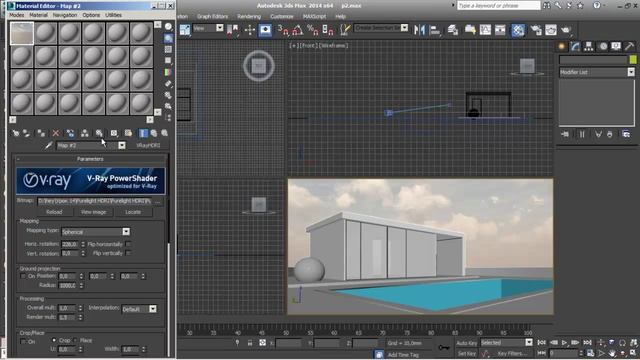
Task: Open the Modify command panel tab
Action: [x=575, y=46]
